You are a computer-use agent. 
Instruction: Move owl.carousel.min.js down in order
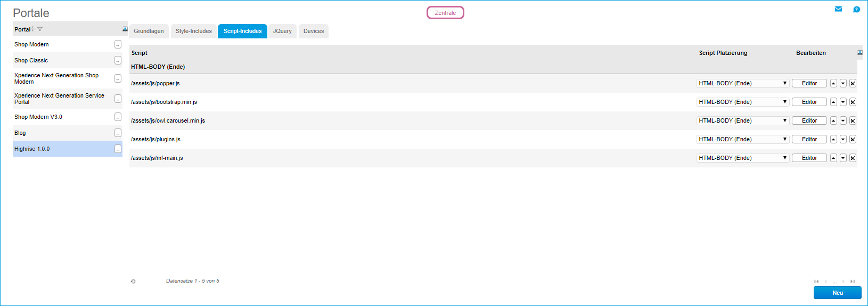pyautogui.click(x=843, y=120)
